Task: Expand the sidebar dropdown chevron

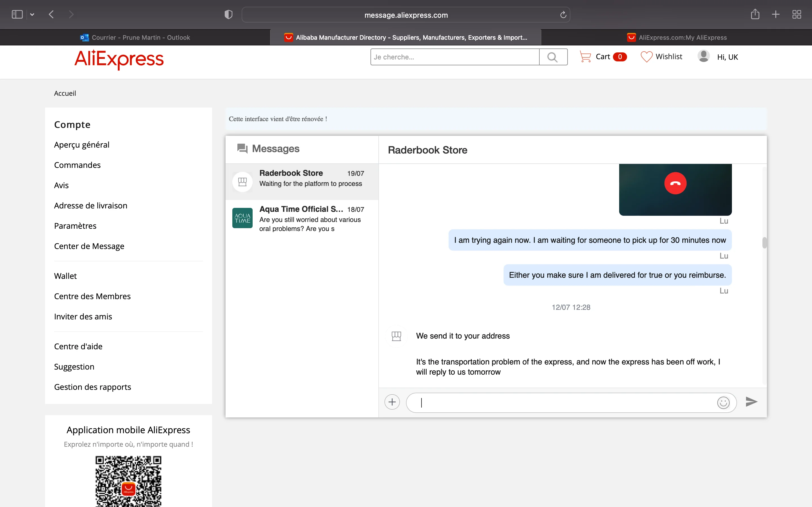Action: 32,14
